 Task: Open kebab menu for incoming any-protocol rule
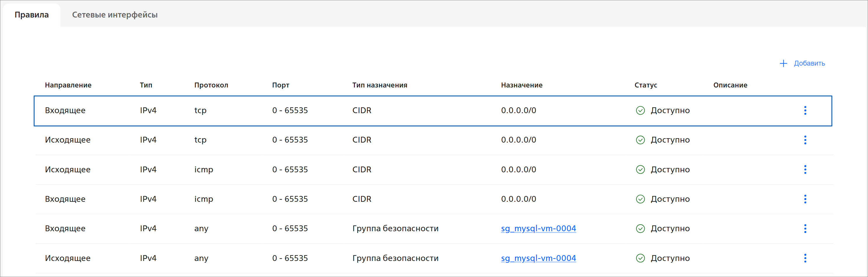805,229
